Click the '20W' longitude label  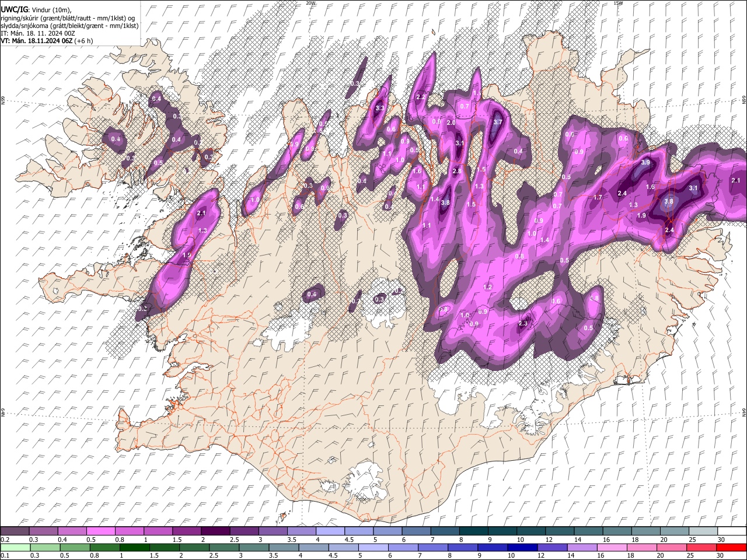click(x=310, y=3)
